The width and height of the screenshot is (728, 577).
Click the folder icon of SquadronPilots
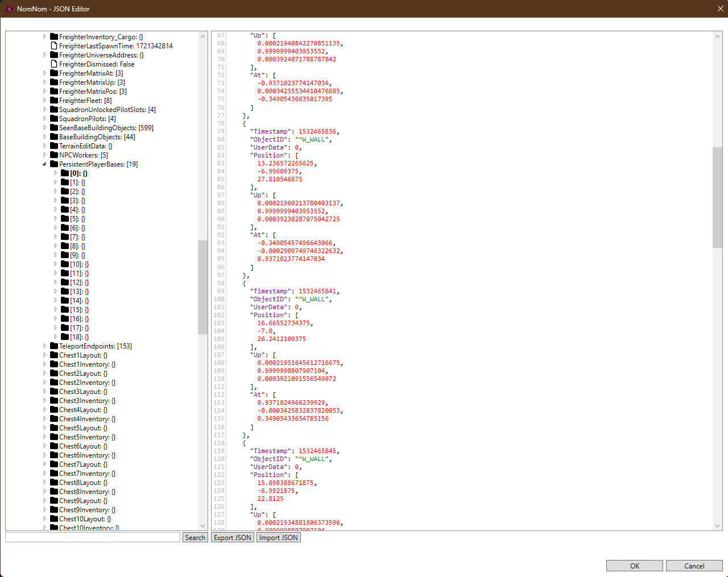54,119
